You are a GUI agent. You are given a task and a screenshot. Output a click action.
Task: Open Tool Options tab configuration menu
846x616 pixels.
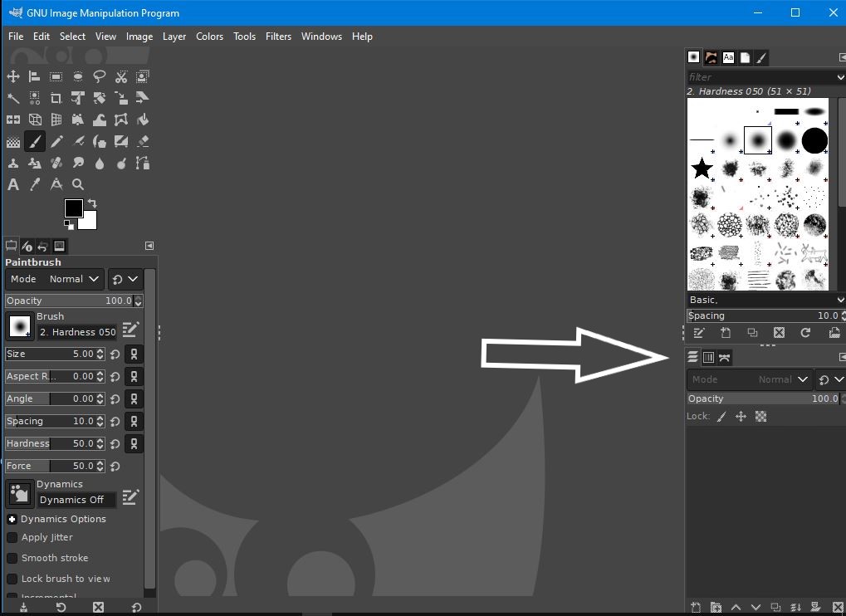(149, 246)
